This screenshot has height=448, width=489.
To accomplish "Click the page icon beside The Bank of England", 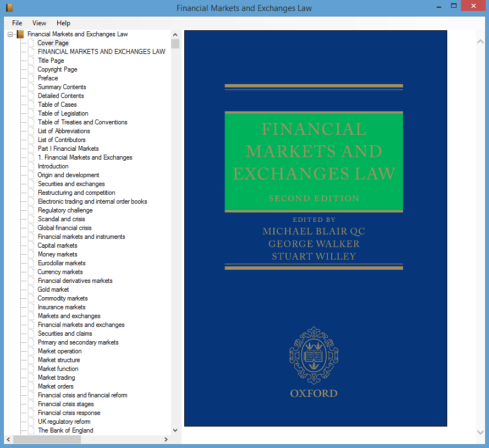I will pos(31,430).
